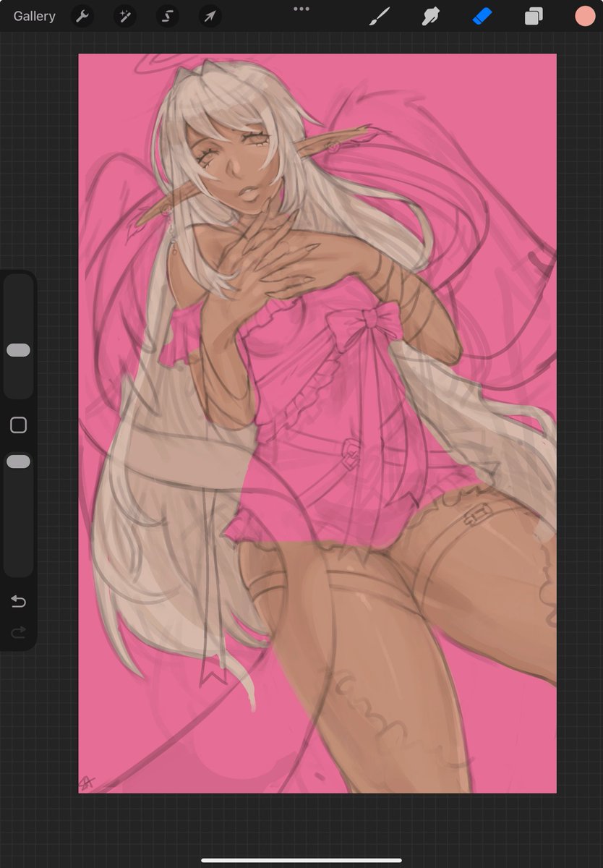Select the Brush tool
This screenshot has height=868, width=603.
(x=379, y=16)
